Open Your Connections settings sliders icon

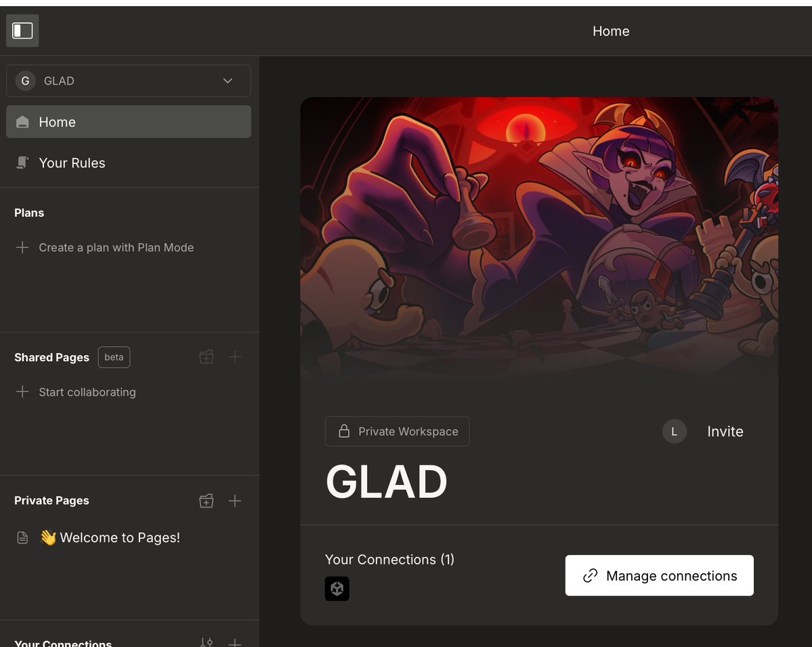pyautogui.click(x=207, y=642)
